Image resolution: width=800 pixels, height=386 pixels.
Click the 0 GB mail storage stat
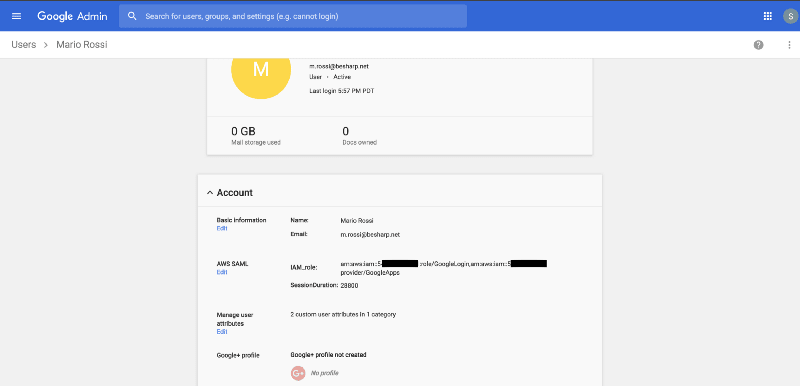coord(256,136)
